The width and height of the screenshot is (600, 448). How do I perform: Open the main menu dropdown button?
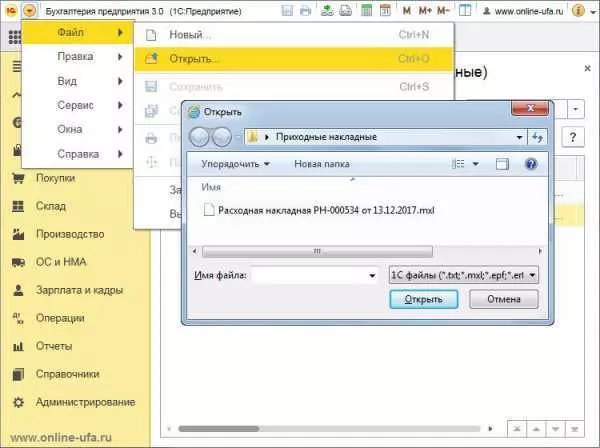coord(30,10)
